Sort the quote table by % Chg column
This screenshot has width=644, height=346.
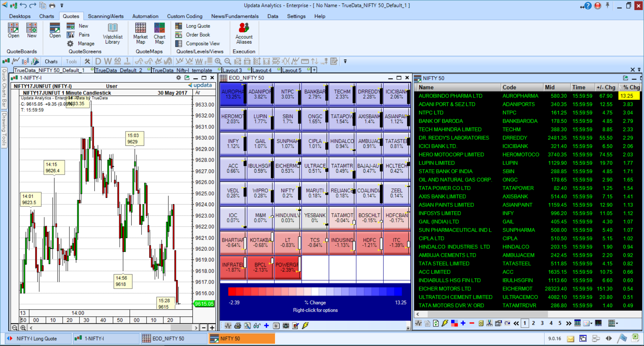coord(630,87)
